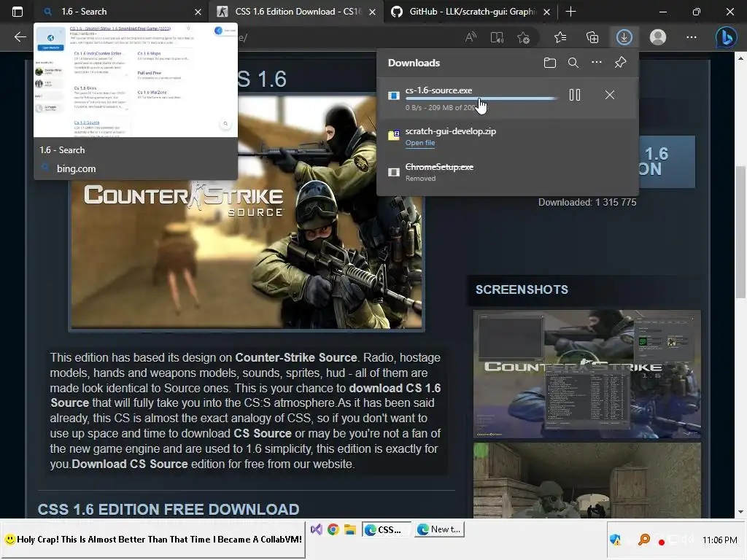Viewport: 747px width, 560px height.
Task: Open file link for scratch-gui-develop.zip
Action: [x=419, y=143]
